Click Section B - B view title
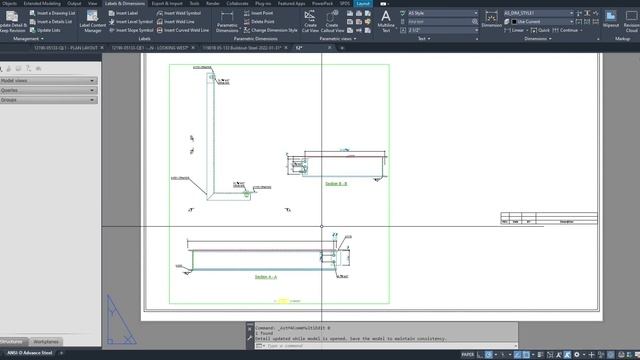Image resolution: width=640 pixels, height=360 pixels. click(336, 184)
